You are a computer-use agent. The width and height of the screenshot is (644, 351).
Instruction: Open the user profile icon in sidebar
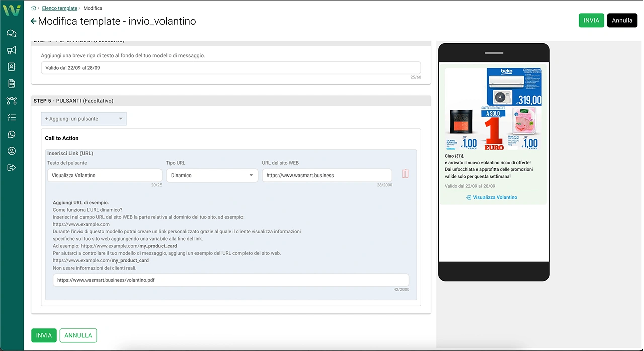(12, 151)
